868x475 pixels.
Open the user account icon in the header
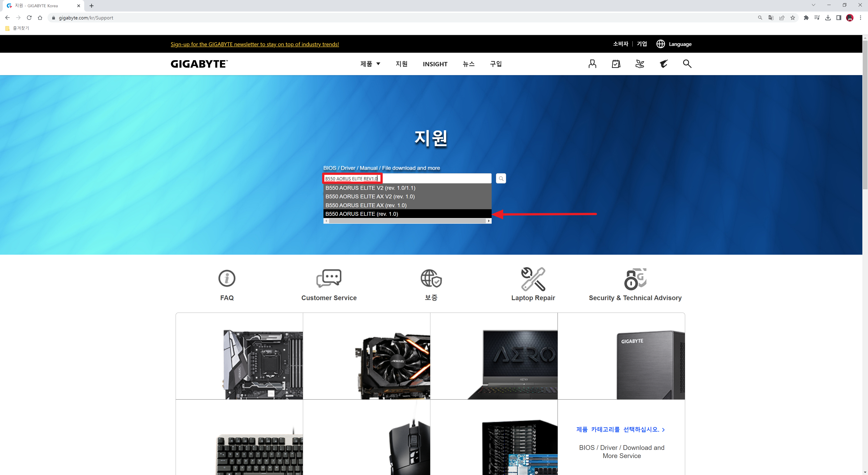(592, 64)
